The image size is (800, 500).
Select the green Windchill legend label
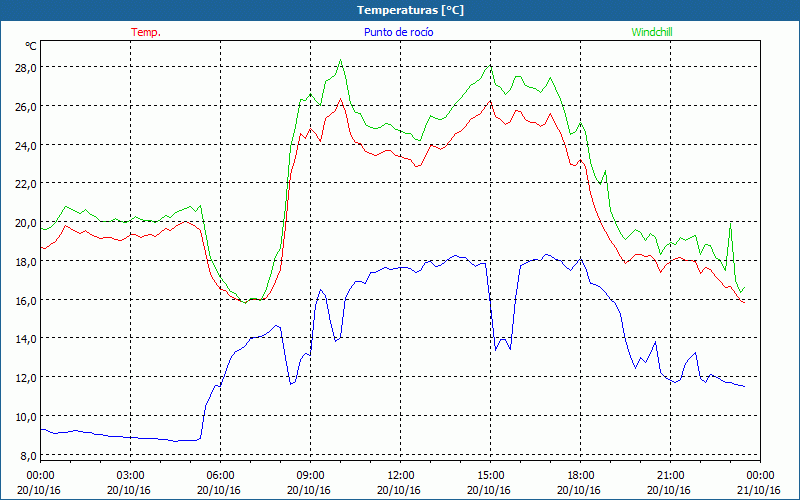coord(652,32)
